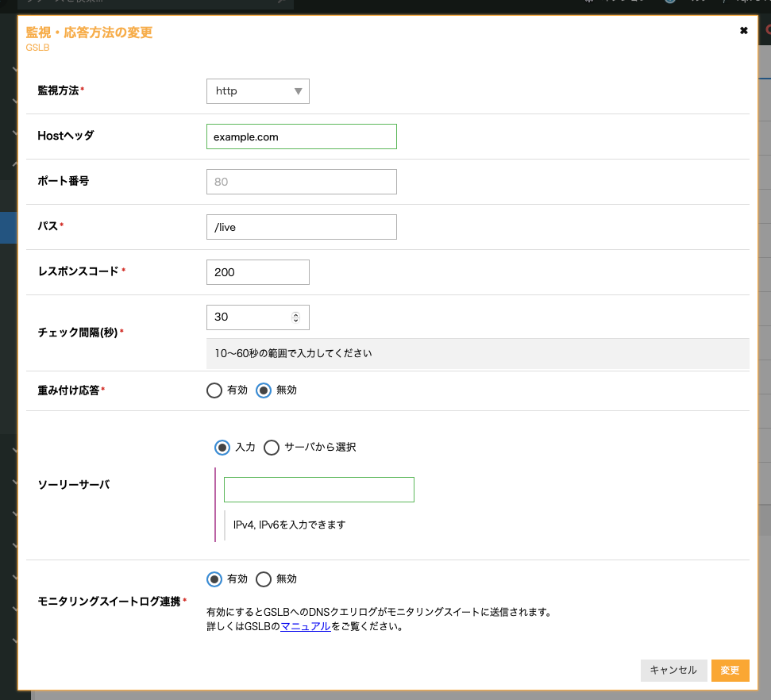Image resolution: width=771 pixels, height=700 pixels.
Task: Click the パス field containing /live
Action: coord(301,227)
